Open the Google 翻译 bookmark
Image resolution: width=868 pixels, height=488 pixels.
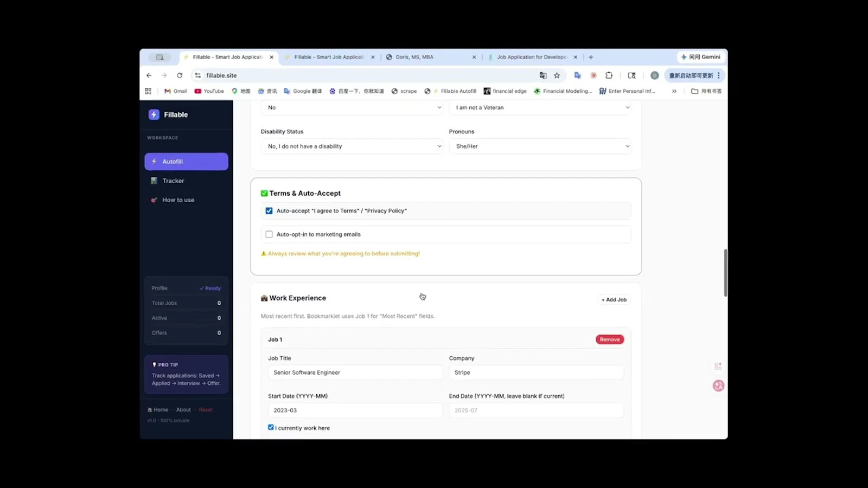click(303, 91)
